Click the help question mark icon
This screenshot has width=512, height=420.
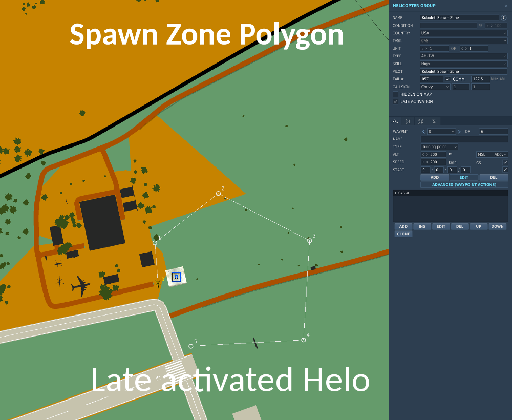pos(503,18)
